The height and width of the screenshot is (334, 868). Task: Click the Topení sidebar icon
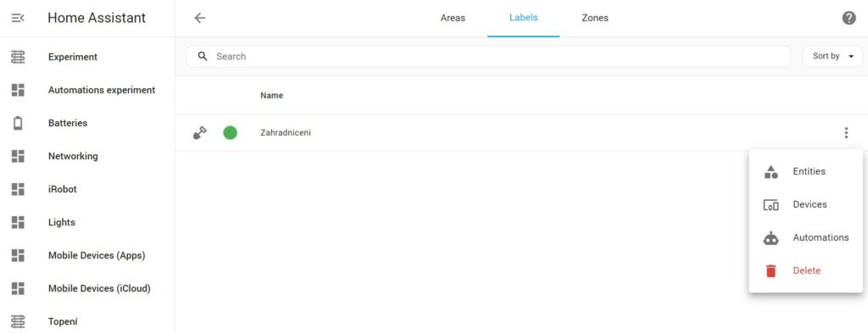click(18, 321)
